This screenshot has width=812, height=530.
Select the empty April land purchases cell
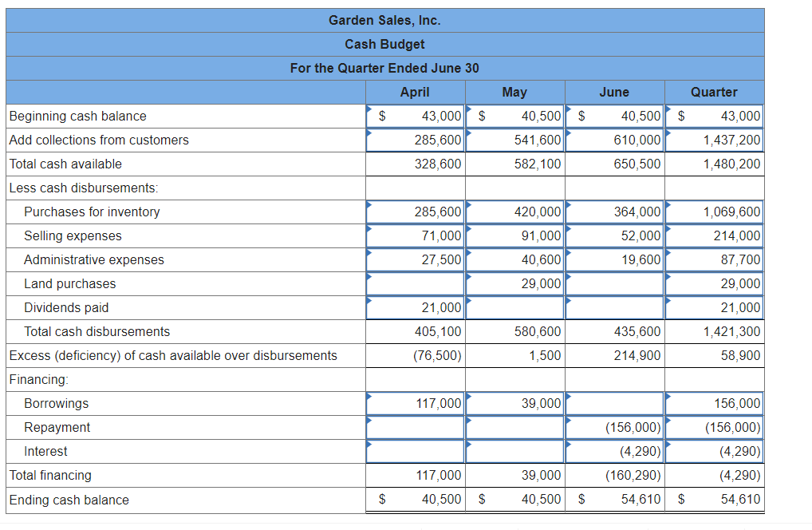415,283
